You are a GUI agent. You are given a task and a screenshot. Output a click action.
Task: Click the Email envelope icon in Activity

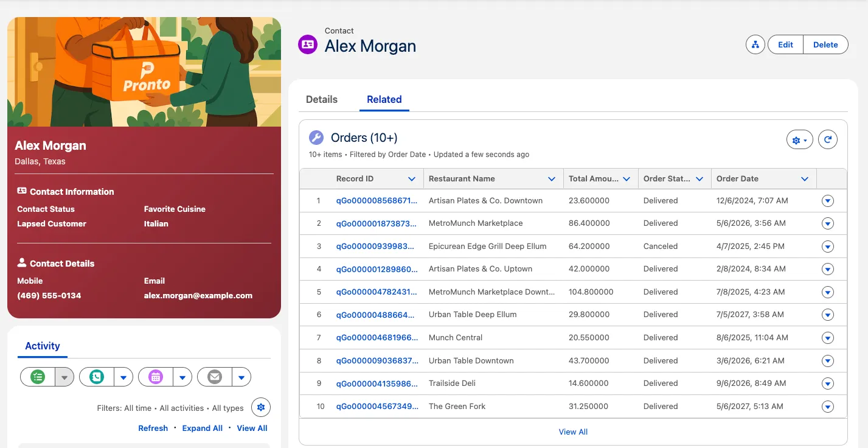215,377
